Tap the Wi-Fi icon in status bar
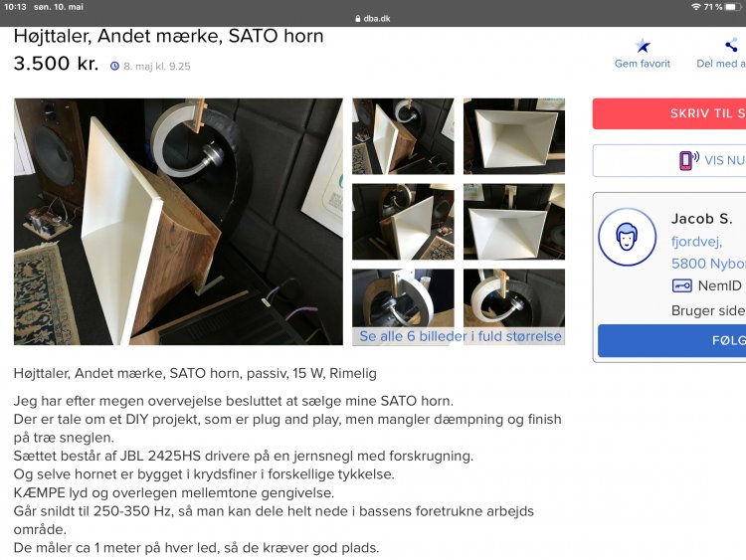Image resolution: width=746 pixels, height=560 pixels. click(696, 7)
